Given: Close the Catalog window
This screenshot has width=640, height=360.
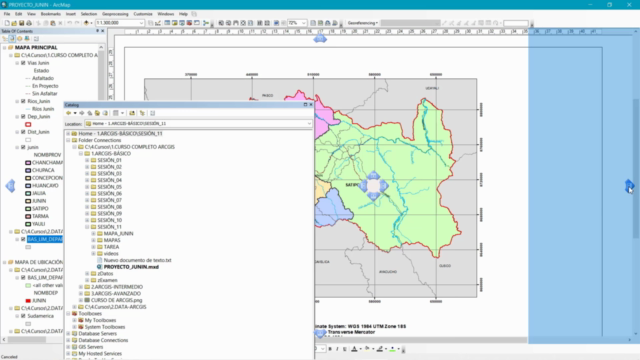Looking at the screenshot, I should 311,105.
